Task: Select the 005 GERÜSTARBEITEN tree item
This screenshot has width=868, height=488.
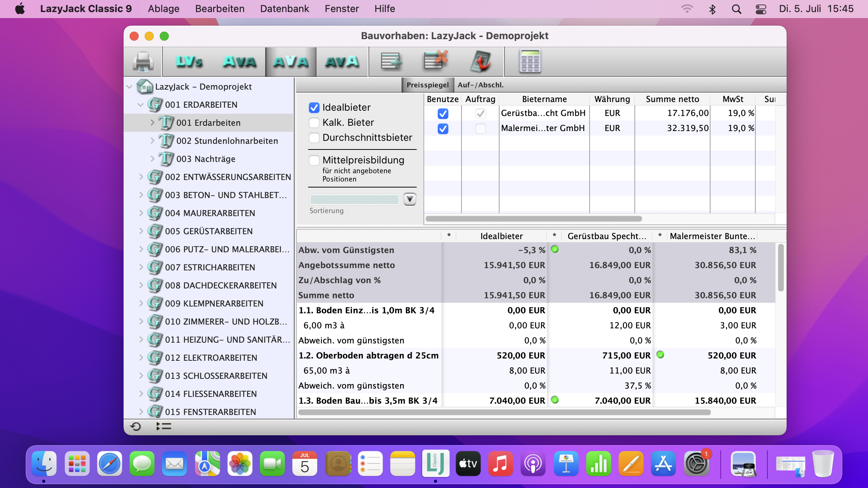Action: click(x=209, y=231)
